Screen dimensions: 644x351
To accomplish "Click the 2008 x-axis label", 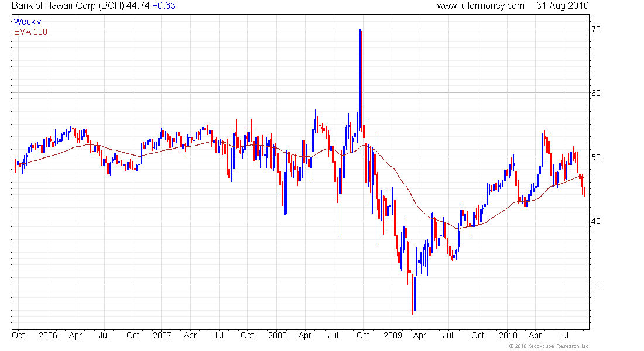I will pos(278,335).
